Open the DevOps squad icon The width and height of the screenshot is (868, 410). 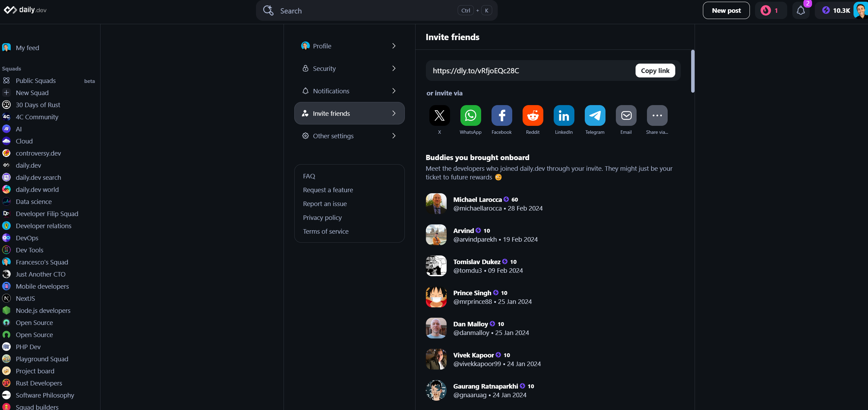pos(6,238)
